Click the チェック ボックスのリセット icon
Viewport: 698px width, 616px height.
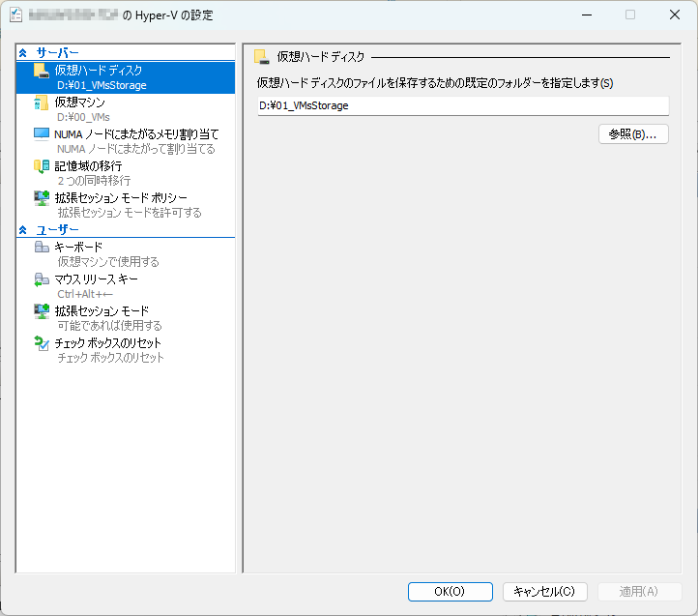[42, 343]
